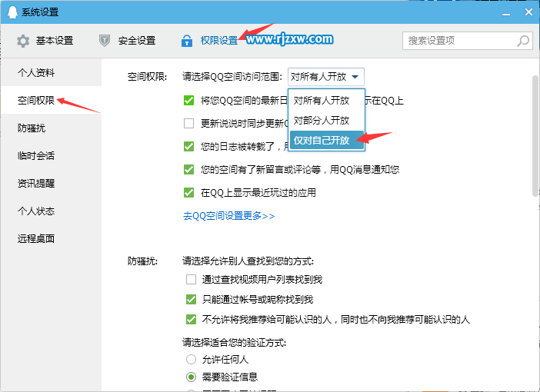Uncheck 您的日志被转载了 checkbox
Viewport: 540px width, 392px height.
point(188,146)
